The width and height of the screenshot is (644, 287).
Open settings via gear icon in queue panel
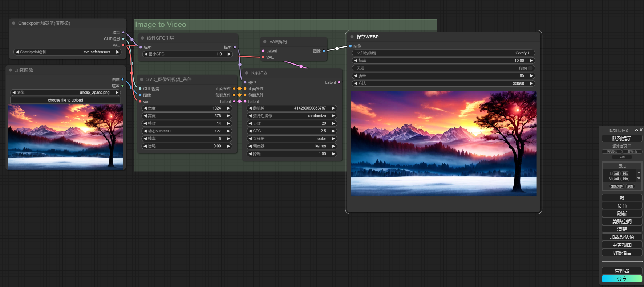[x=636, y=130]
